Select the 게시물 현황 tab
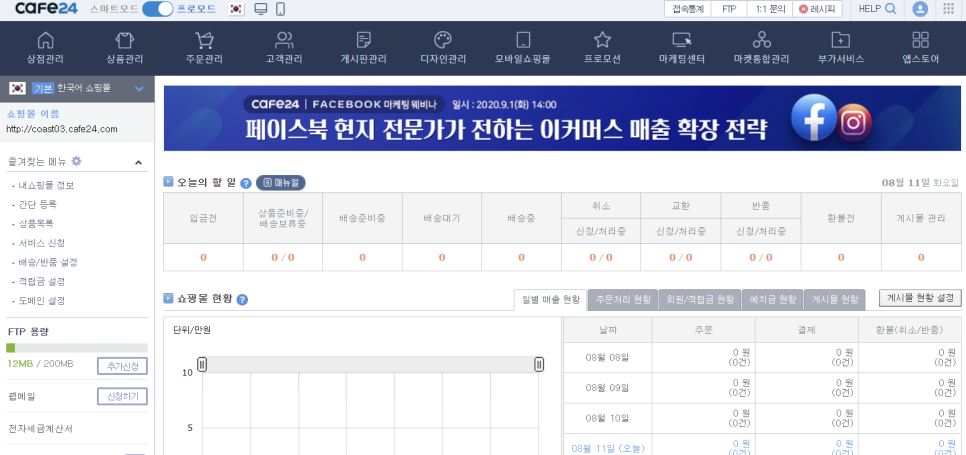 (835, 300)
